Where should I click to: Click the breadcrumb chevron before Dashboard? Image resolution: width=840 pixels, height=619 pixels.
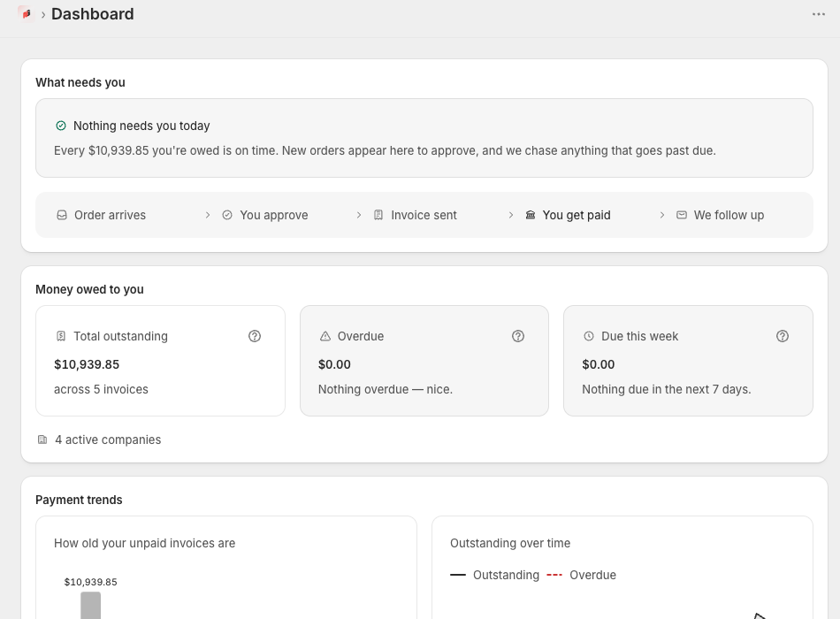[x=42, y=14]
